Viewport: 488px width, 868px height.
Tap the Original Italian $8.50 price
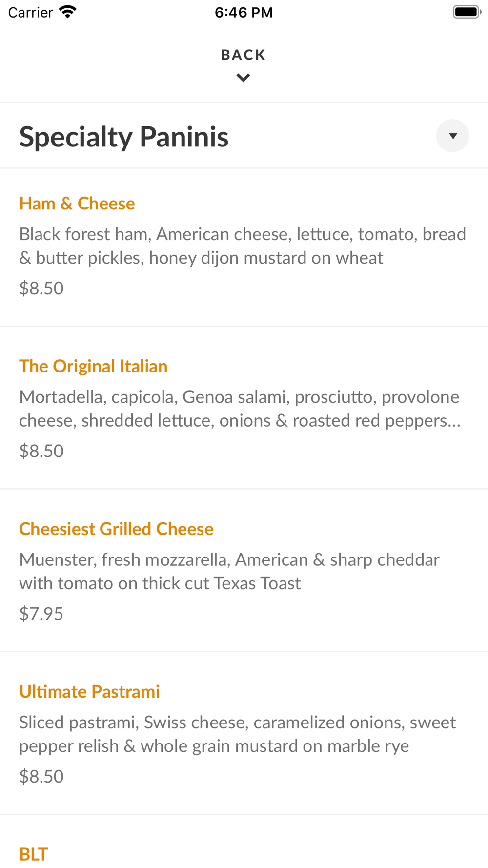[41, 451]
